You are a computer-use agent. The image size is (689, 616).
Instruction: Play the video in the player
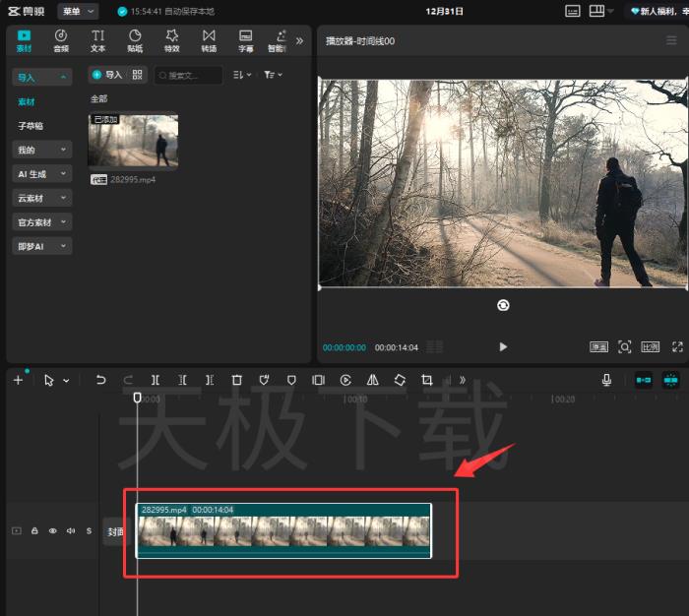503,346
